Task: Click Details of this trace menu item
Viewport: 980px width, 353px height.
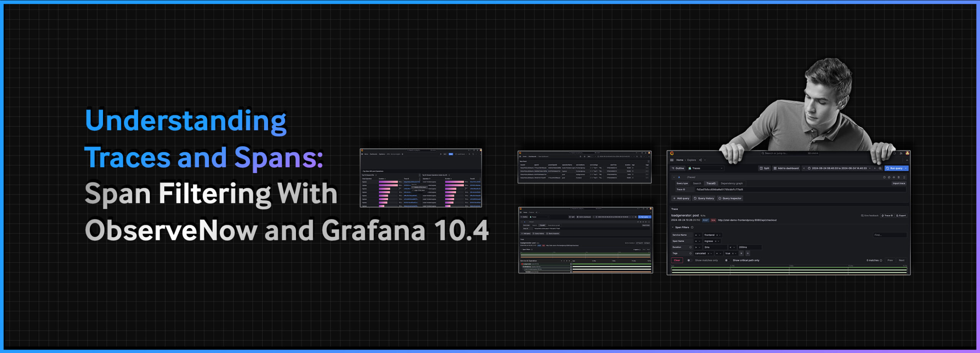Action: pyautogui.click(x=420, y=187)
